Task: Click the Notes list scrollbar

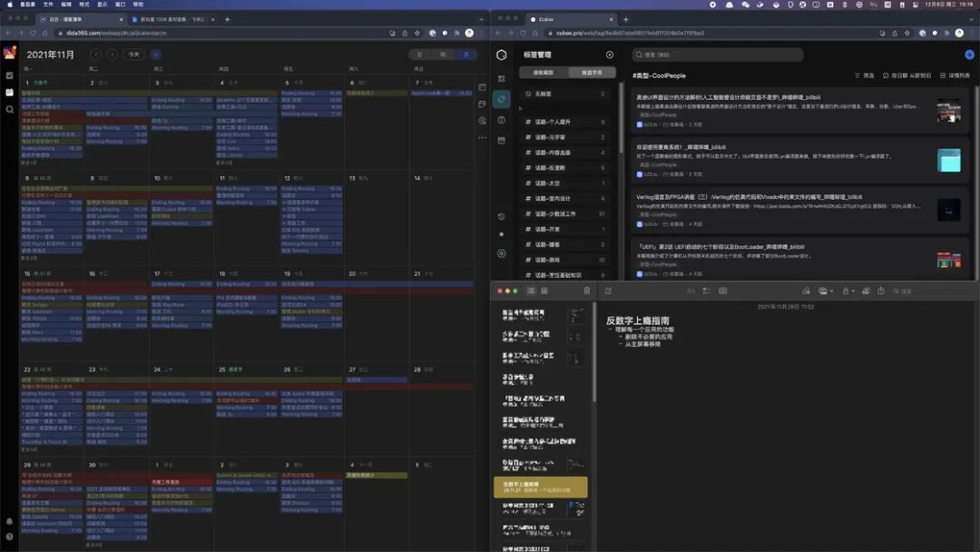Action: (593, 353)
